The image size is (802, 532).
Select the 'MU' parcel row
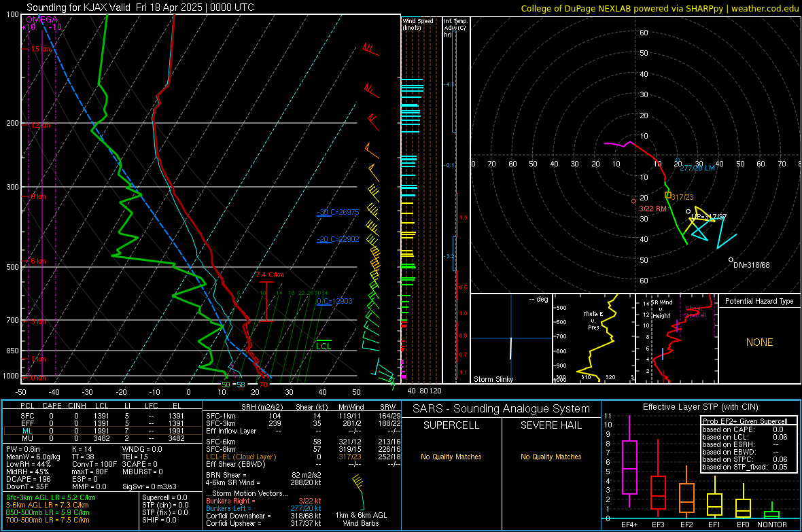coord(103,438)
